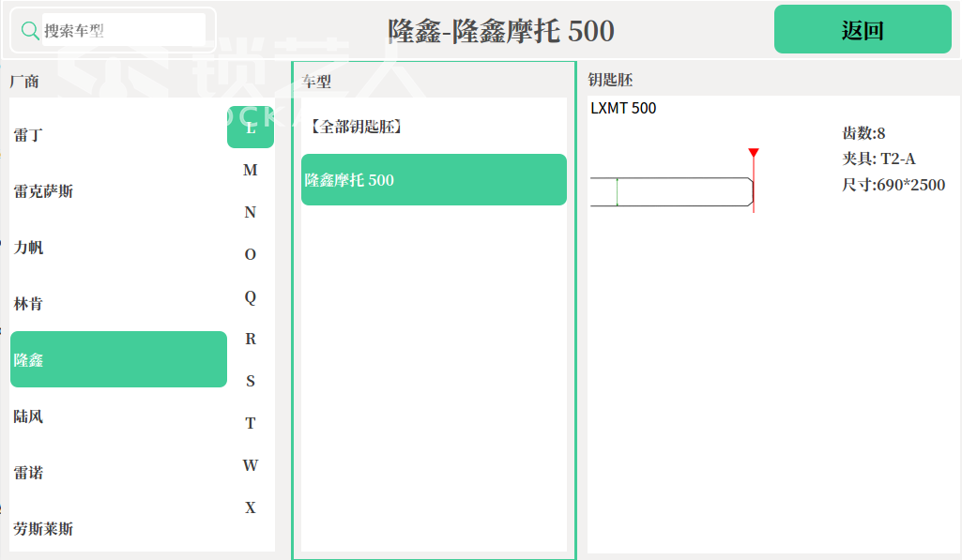This screenshot has height=560, width=962.
Task: Select the highlighted 隆鑫 manufacturer
Action: tap(118, 359)
